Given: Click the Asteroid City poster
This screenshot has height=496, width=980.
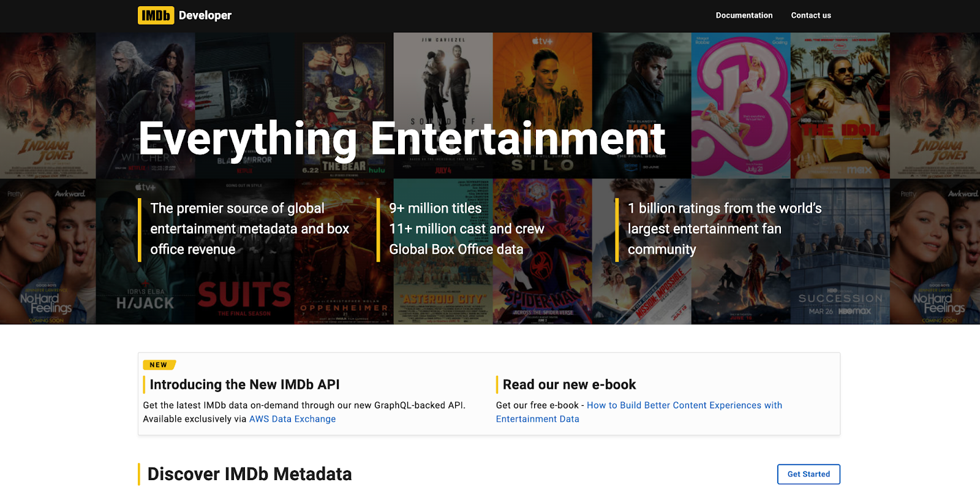Looking at the screenshot, I should 443,251.
